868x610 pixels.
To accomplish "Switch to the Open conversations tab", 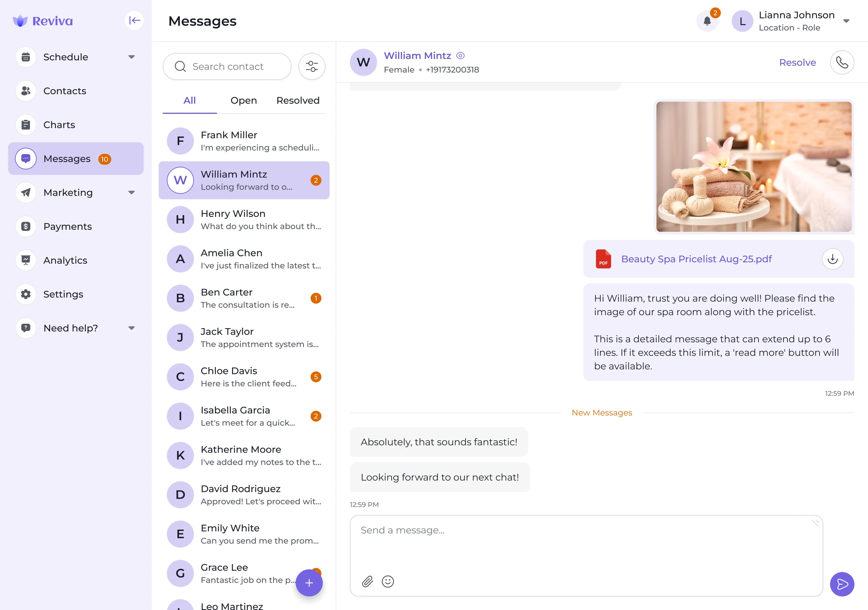I will (x=243, y=100).
